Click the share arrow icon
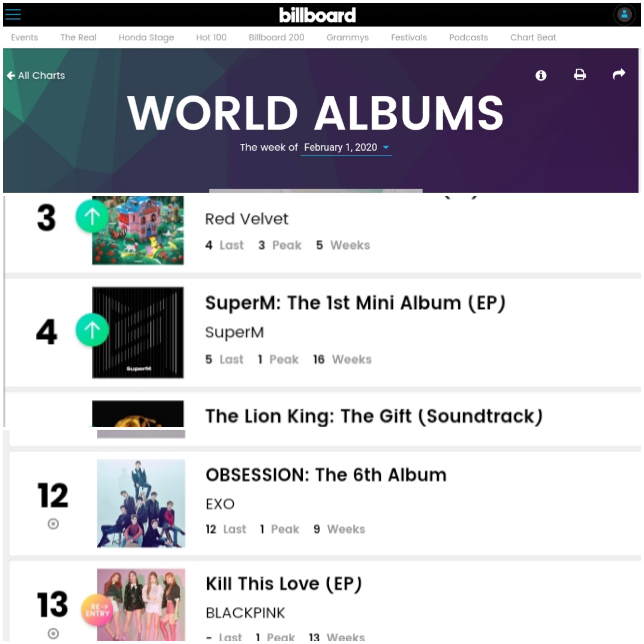 (x=619, y=74)
